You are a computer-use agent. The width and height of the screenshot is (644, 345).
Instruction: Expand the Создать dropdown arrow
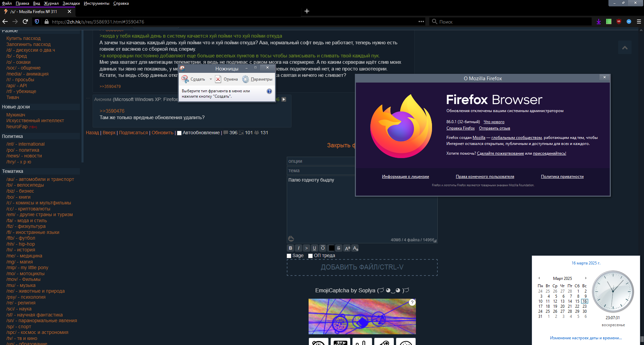coord(211,79)
